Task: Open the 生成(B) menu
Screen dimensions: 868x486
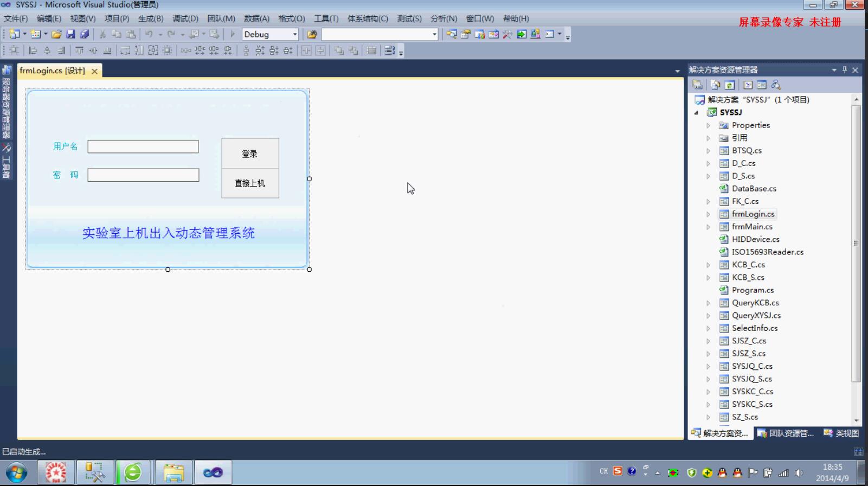Action: [151, 18]
